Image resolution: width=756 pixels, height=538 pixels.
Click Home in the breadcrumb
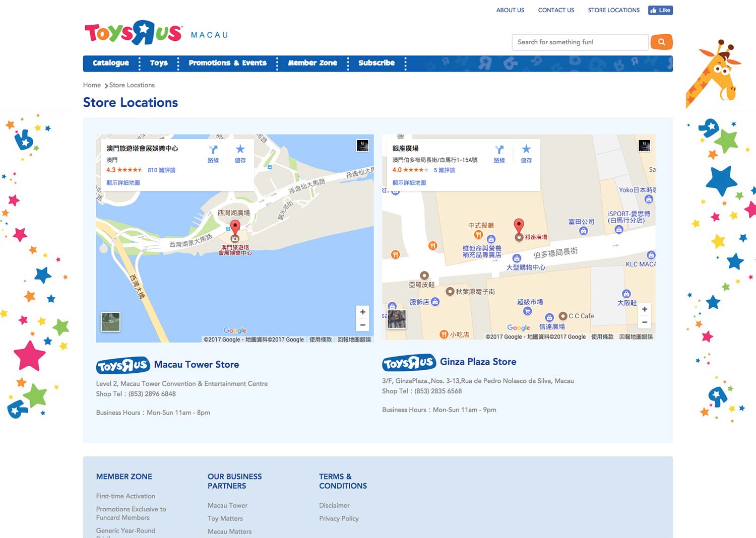tap(92, 85)
